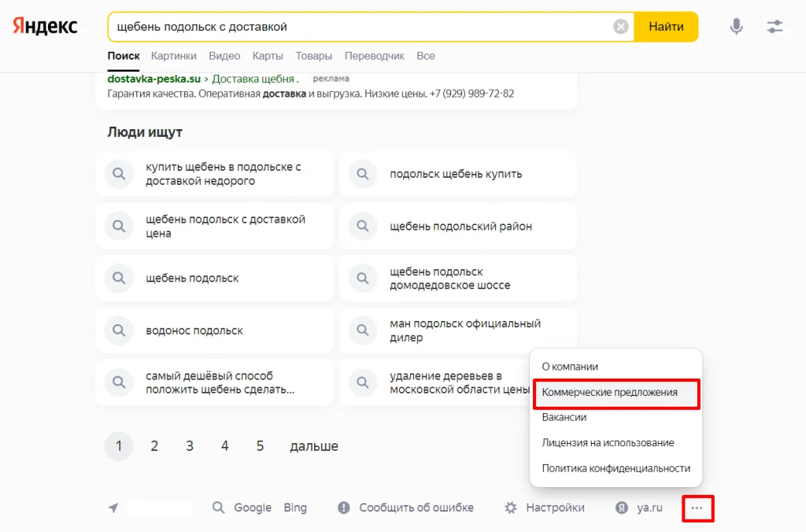Open advanced search filters sliders icon

pyautogui.click(x=775, y=26)
